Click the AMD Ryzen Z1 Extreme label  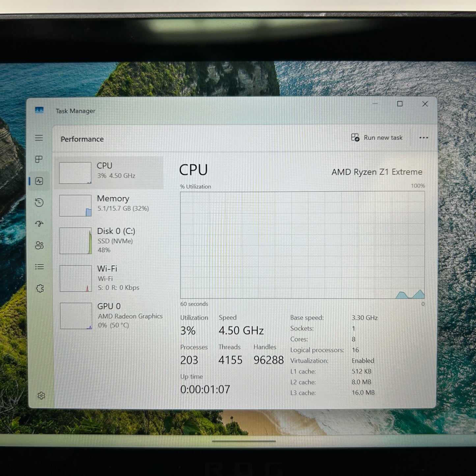point(377,172)
